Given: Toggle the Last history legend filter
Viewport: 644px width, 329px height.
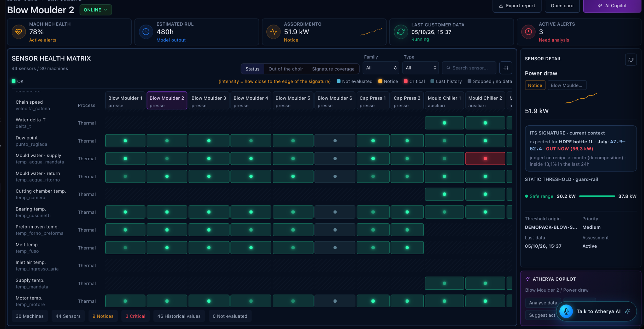Looking at the screenshot, I should pyautogui.click(x=446, y=81).
